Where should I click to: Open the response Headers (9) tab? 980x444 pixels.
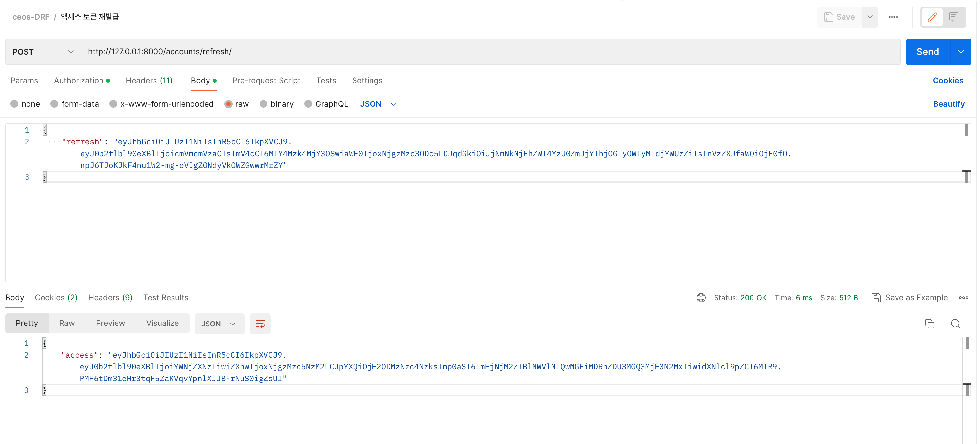coord(110,298)
